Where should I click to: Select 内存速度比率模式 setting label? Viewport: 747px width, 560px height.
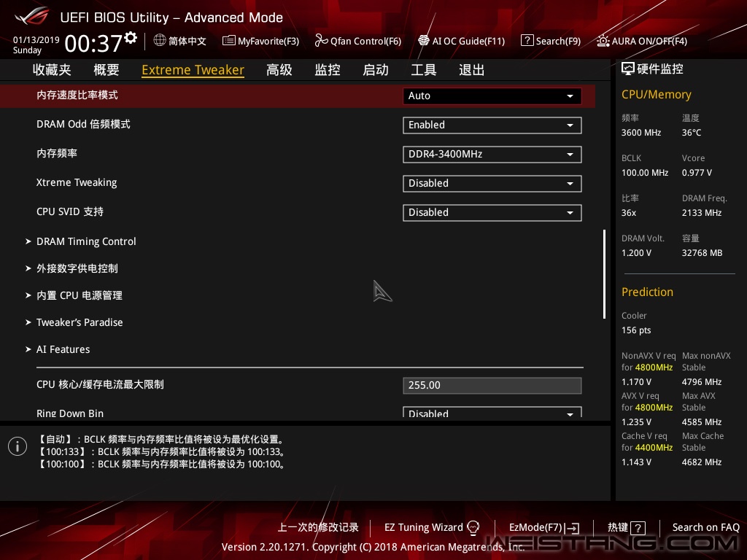(77, 96)
